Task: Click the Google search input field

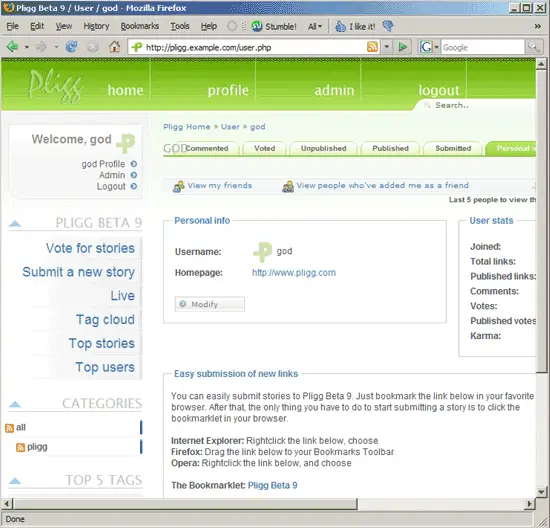Action: pyautogui.click(x=483, y=47)
